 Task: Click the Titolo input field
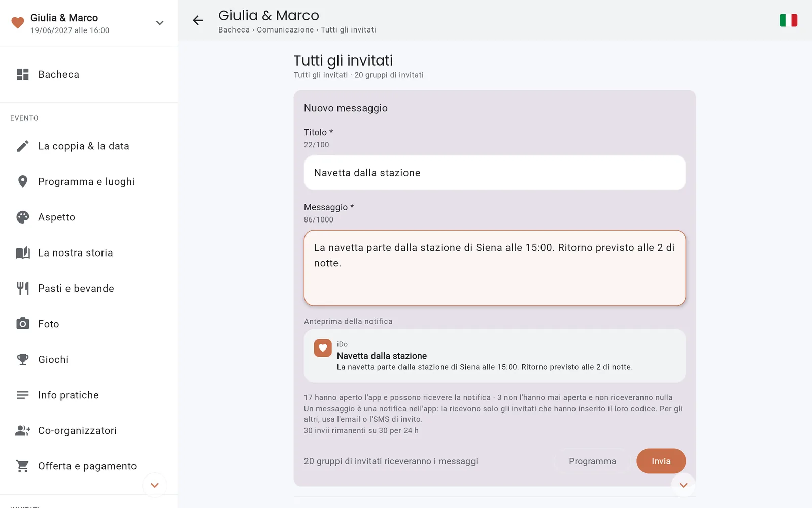pyautogui.click(x=495, y=173)
